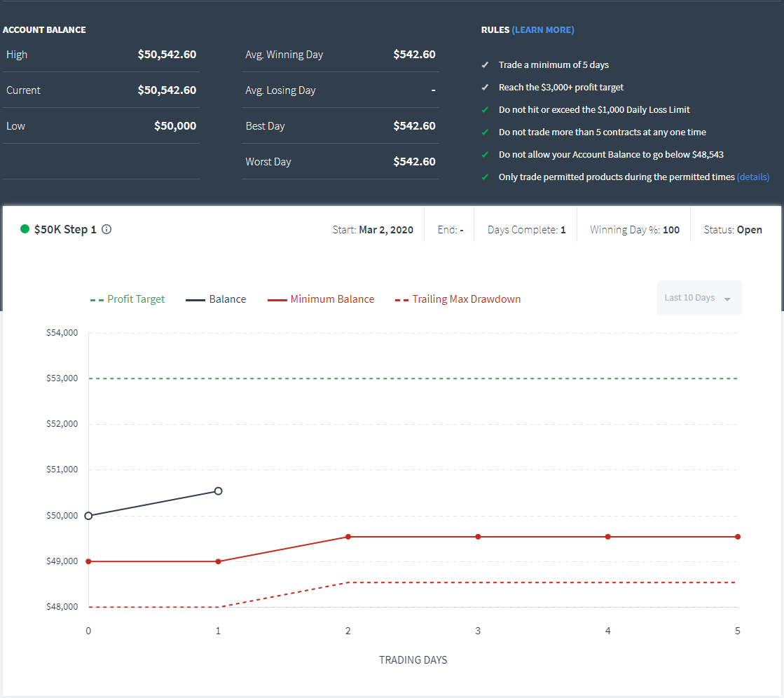This screenshot has height=698, width=784.
Task: Select the balance starting point at $50,000
Action: [88, 516]
